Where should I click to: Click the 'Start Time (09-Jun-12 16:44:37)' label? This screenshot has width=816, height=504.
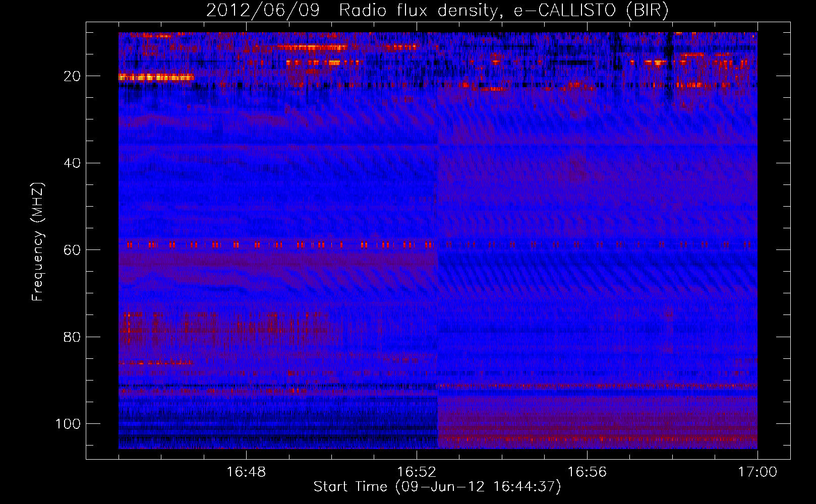click(x=437, y=487)
